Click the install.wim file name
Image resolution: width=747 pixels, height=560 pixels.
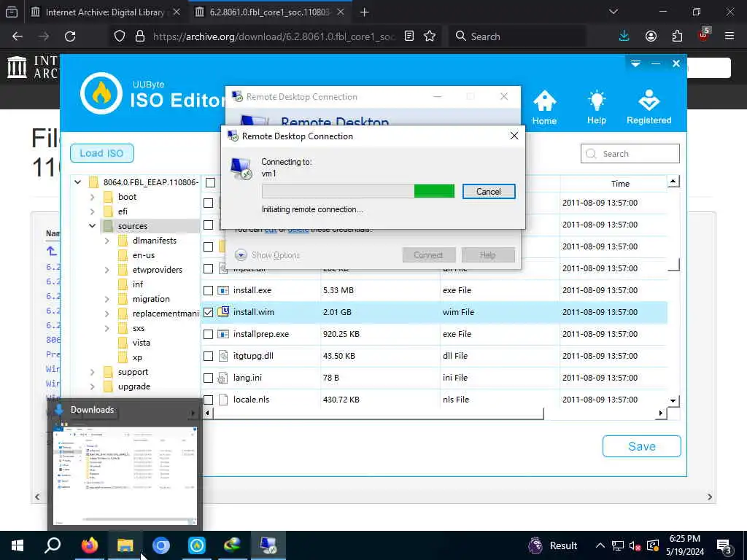coord(253,312)
